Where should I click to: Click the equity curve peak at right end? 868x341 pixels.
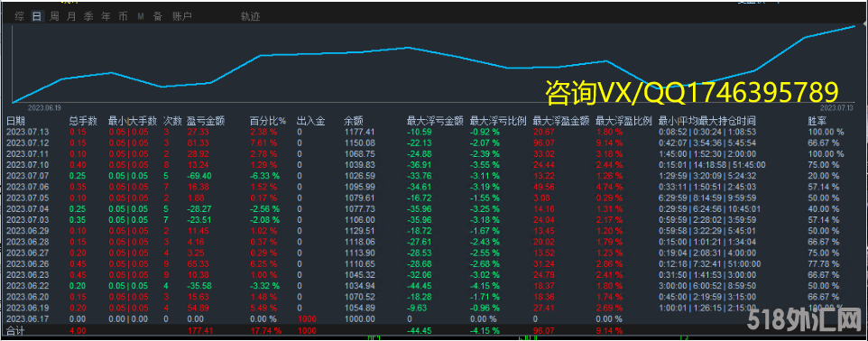(x=855, y=25)
